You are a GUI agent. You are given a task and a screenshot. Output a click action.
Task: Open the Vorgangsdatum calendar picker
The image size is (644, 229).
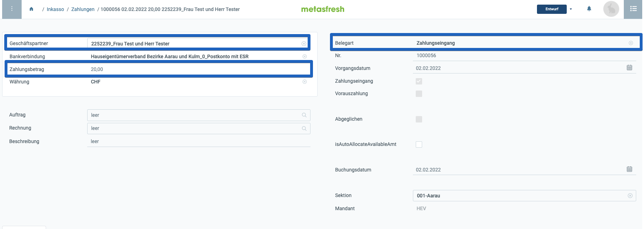(x=629, y=68)
